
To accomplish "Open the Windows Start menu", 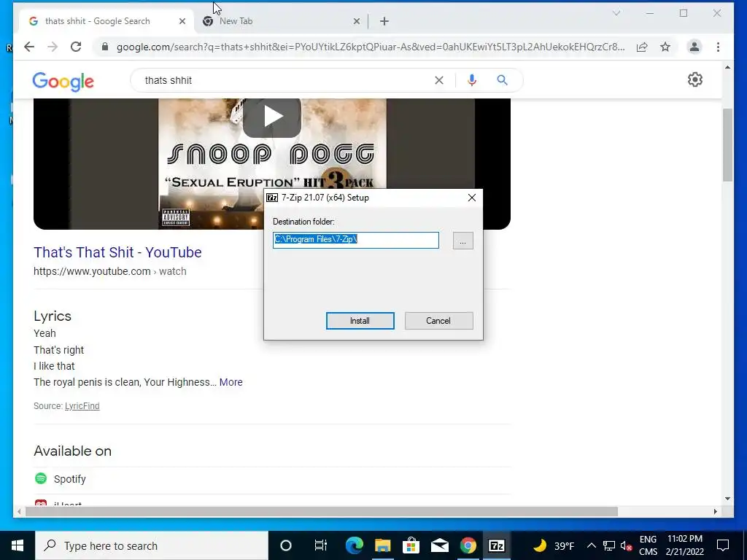I will point(18,545).
